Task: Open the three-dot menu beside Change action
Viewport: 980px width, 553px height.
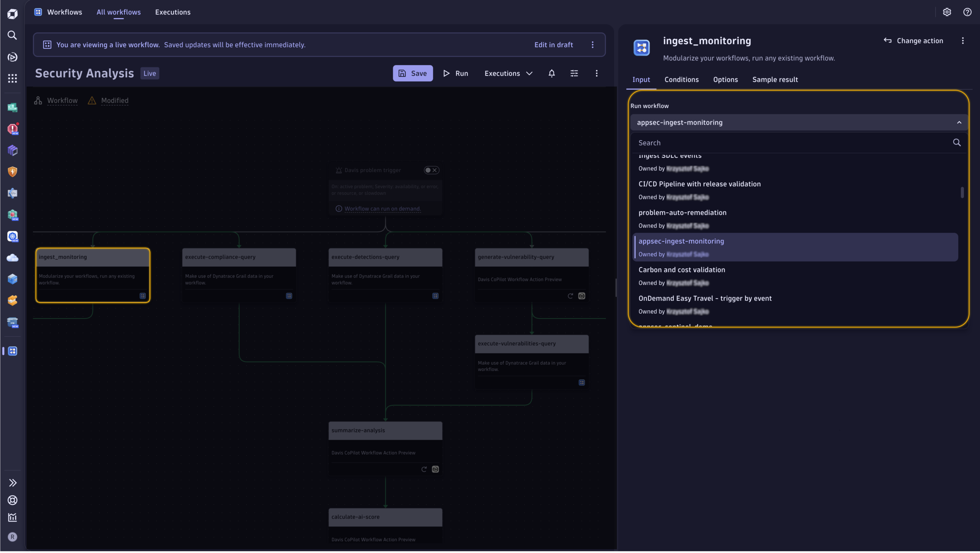Action: tap(962, 41)
